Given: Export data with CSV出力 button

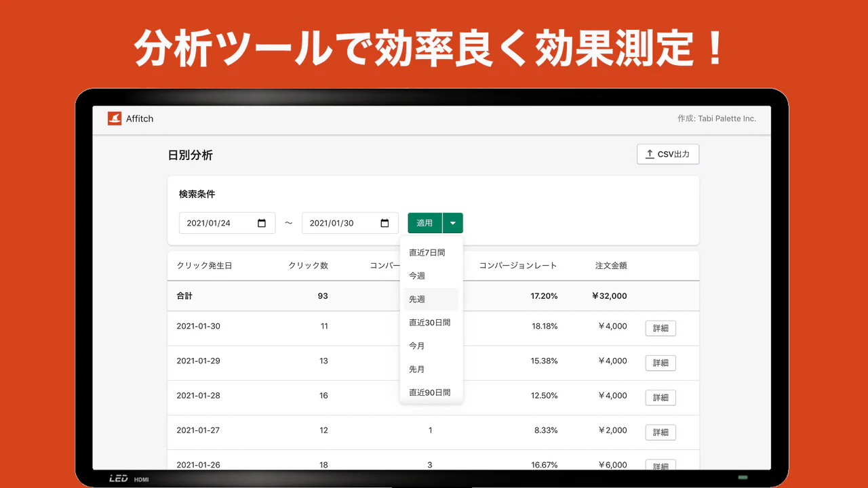Looking at the screenshot, I should (668, 155).
